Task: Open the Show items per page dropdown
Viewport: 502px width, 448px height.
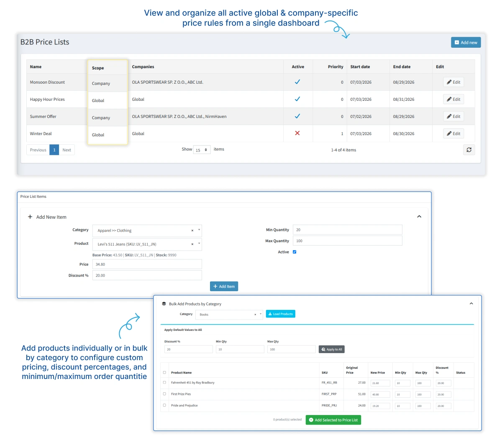Action: click(202, 150)
